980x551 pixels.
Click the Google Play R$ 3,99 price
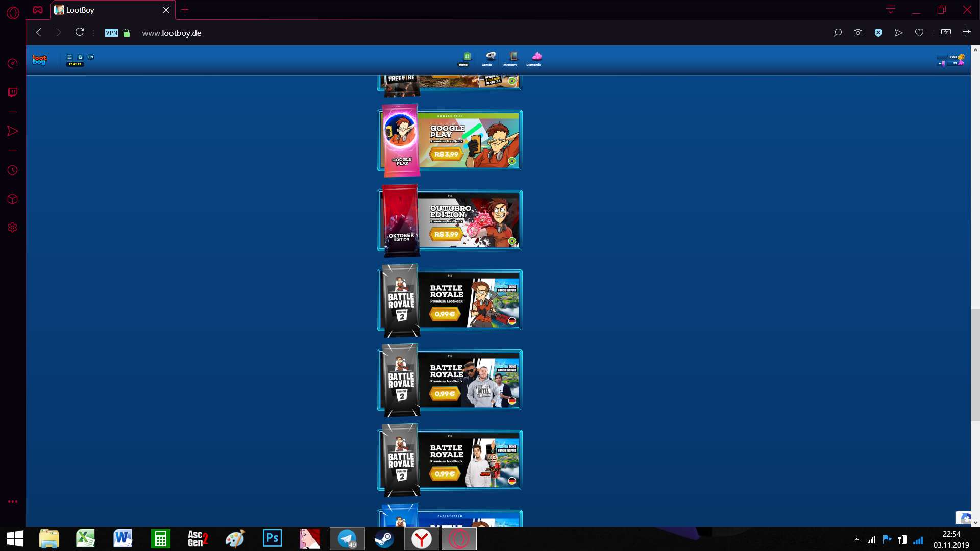pyautogui.click(x=446, y=154)
